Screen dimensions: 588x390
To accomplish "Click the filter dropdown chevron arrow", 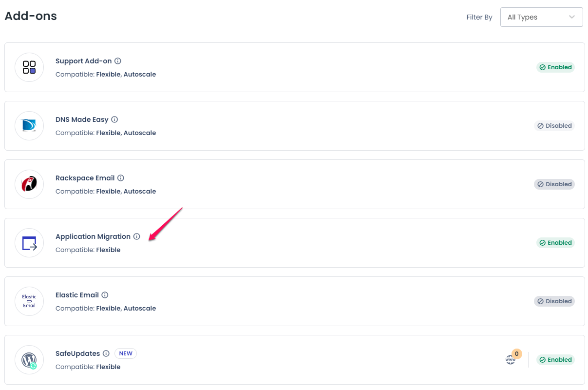I will (572, 17).
